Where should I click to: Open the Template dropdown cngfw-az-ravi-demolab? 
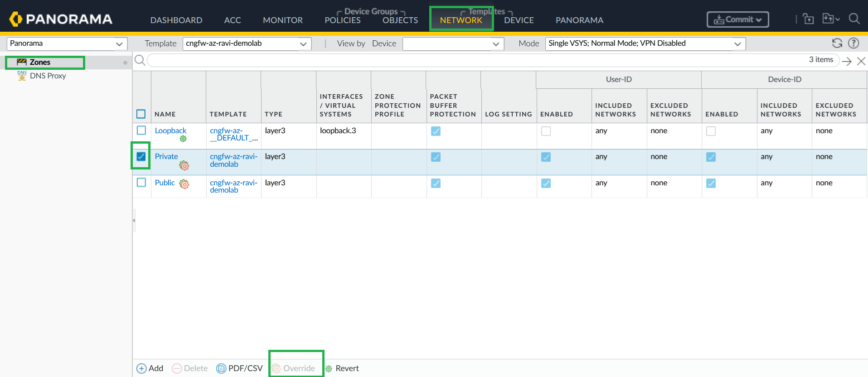pos(247,43)
